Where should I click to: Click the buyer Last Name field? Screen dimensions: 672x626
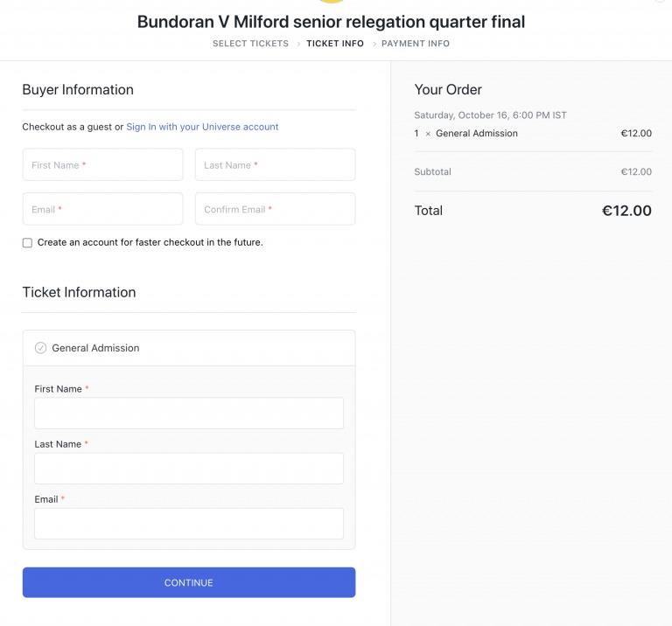pyautogui.click(x=275, y=164)
